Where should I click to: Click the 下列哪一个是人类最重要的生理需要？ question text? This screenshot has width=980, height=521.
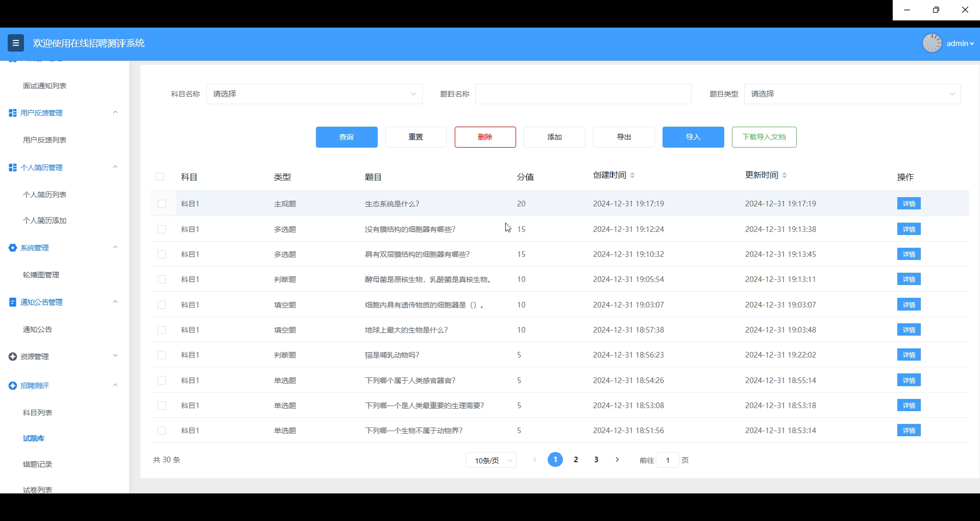(x=425, y=406)
